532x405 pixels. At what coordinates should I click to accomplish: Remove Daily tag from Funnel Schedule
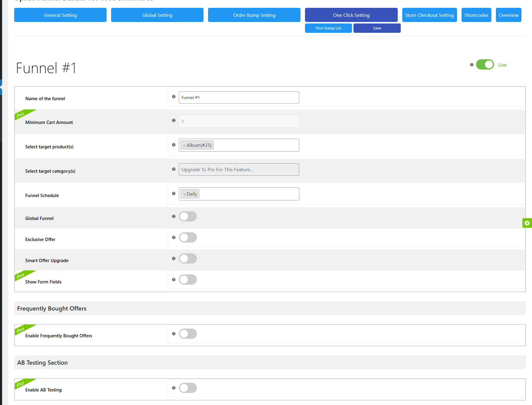coord(184,194)
